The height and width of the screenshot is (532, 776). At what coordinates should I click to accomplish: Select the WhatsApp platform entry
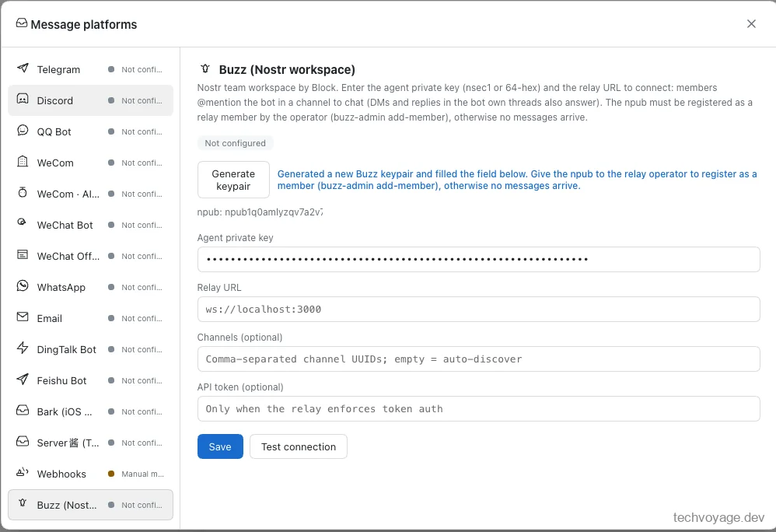coord(90,287)
